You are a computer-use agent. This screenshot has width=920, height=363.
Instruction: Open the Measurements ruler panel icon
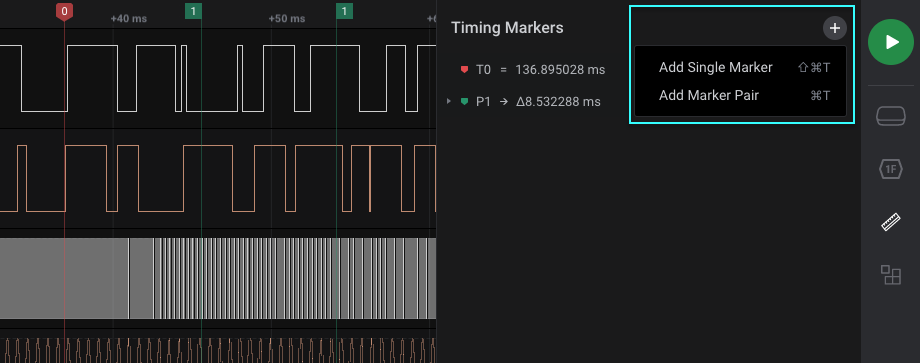[x=891, y=222]
